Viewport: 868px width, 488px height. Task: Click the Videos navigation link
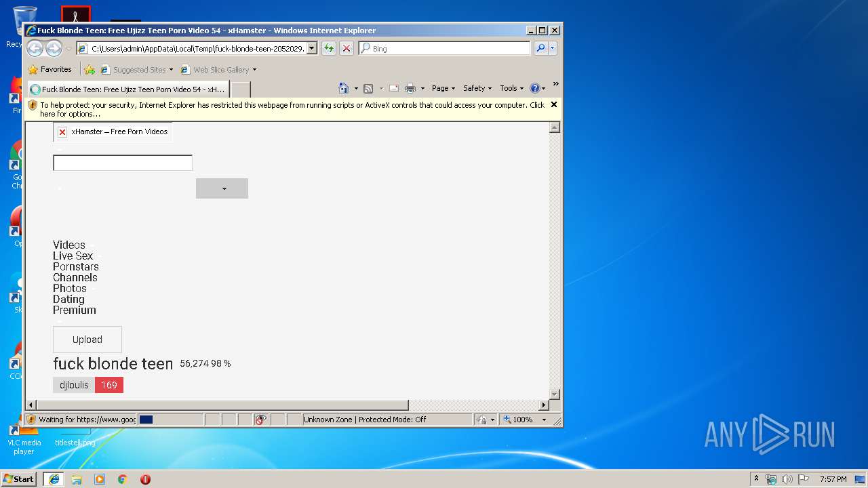pos(69,245)
